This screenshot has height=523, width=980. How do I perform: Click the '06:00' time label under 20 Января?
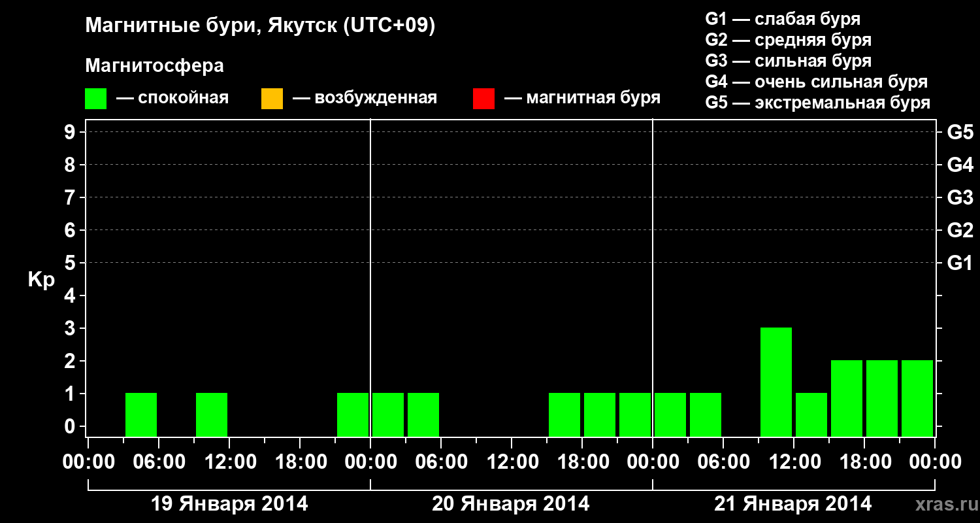(441, 462)
